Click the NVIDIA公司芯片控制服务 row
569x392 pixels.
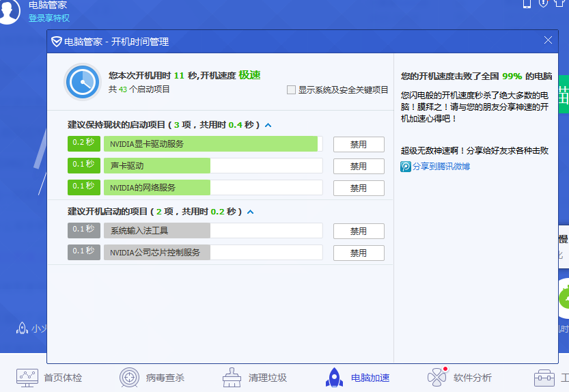213,252
